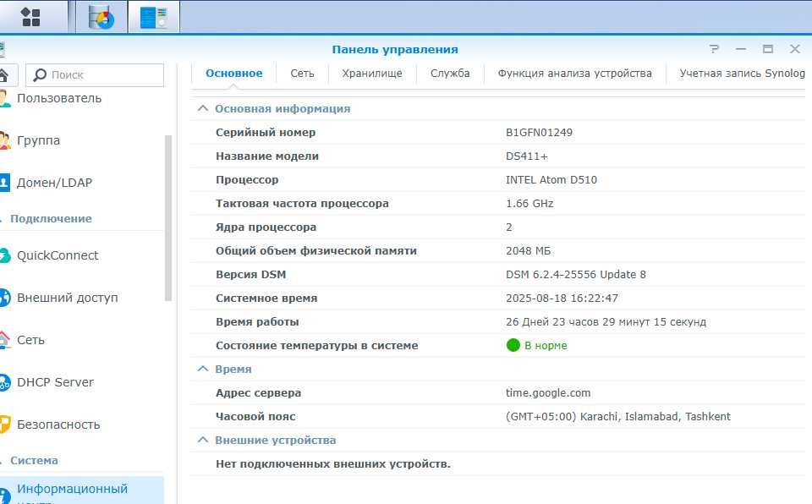Screen dimensions: 812x504
Task: Collapse the Основная информация section
Action: coord(203,108)
